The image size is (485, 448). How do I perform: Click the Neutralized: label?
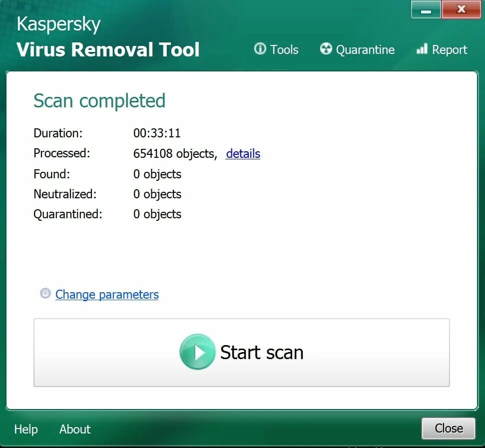[x=65, y=194]
